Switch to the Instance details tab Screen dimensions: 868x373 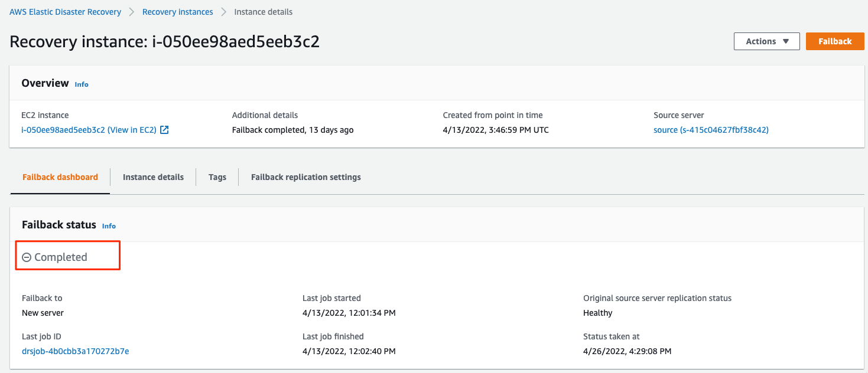click(153, 177)
